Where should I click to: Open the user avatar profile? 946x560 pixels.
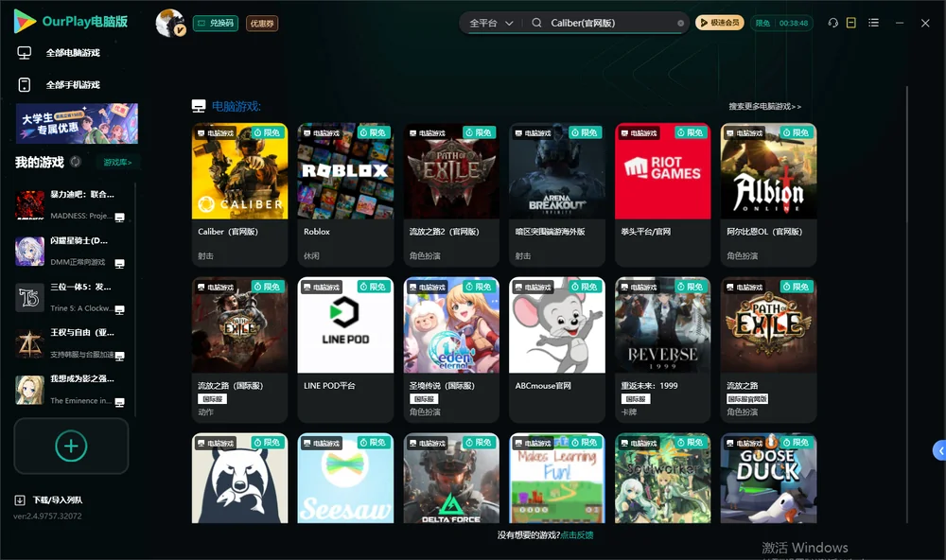point(170,23)
